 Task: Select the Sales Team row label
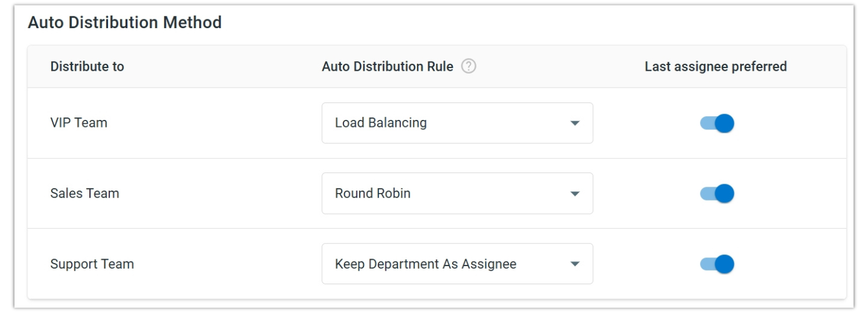coord(84,194)
